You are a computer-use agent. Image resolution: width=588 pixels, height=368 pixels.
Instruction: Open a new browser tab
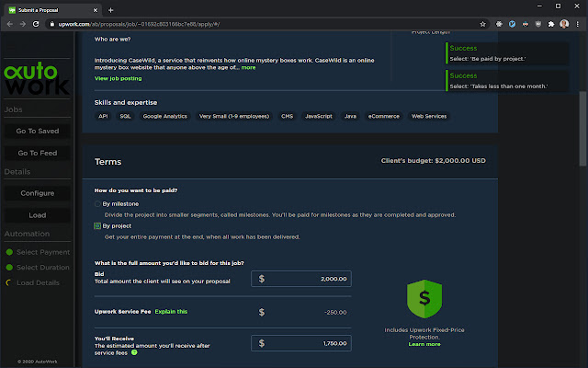pyautogui.click(x=110, y=10)
